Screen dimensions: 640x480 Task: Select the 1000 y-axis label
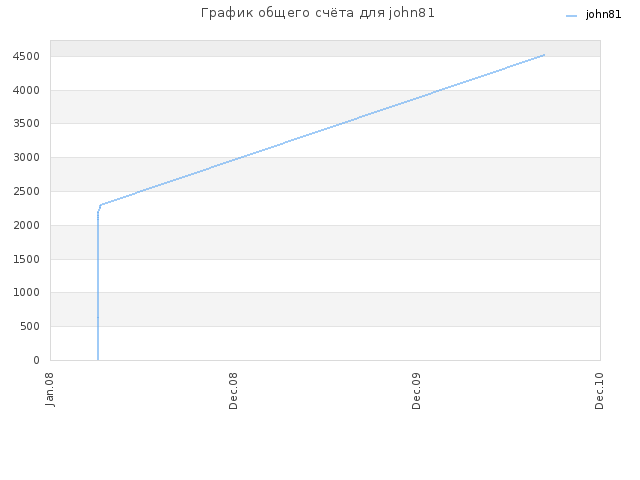tap(26, 293)
